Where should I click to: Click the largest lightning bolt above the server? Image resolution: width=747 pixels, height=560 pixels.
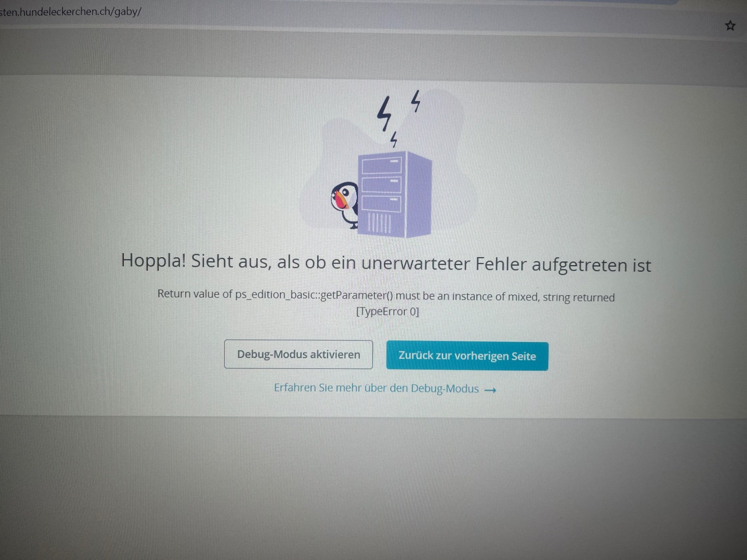pyautogui.click(x=384, y=114)
